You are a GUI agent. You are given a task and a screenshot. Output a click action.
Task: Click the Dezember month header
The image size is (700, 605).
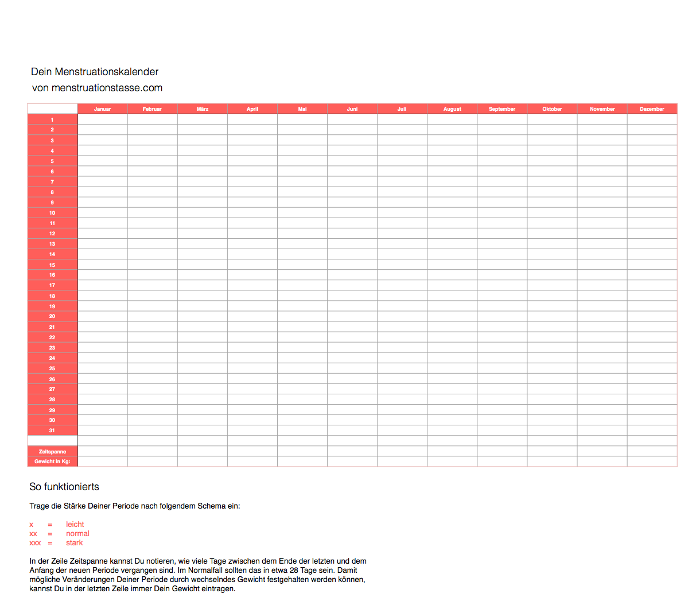click(652, 109)
